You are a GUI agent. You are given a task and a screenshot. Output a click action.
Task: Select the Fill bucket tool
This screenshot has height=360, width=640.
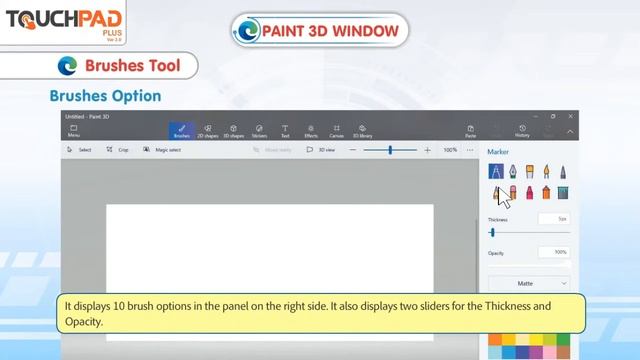[563, 192]
